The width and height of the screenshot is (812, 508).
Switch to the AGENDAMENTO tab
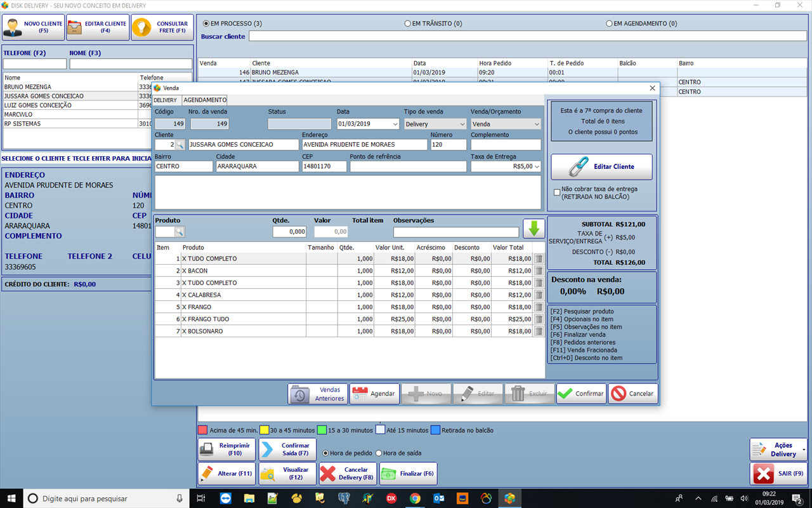[x=205, y=100]
